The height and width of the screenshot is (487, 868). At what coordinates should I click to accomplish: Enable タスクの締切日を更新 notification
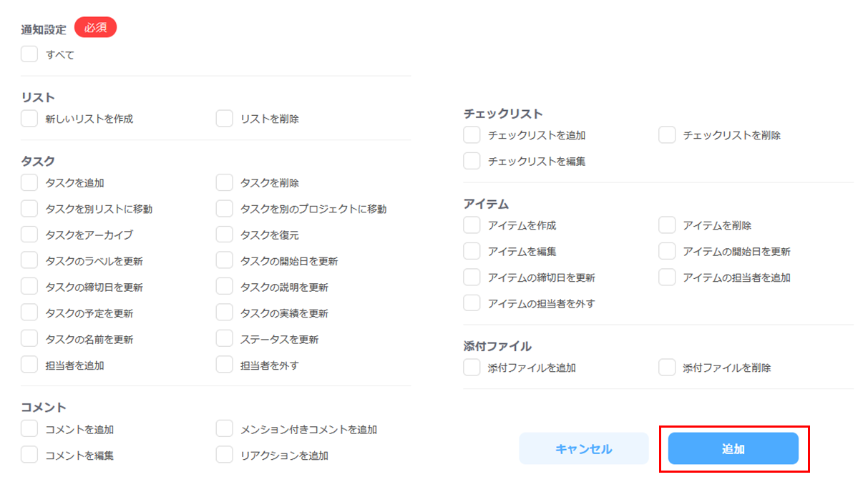29,287
